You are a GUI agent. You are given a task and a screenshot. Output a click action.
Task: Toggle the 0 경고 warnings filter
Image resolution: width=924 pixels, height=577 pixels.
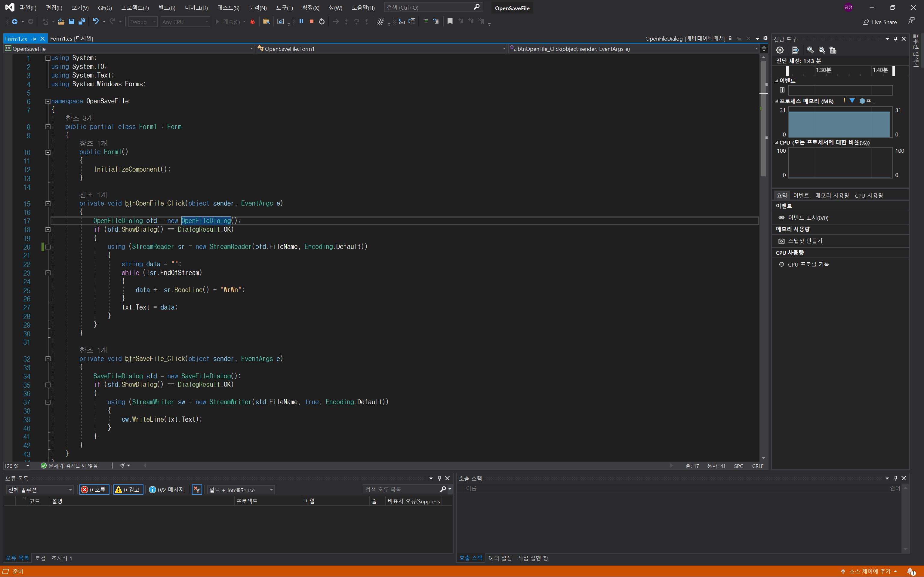tap(128, 490)
